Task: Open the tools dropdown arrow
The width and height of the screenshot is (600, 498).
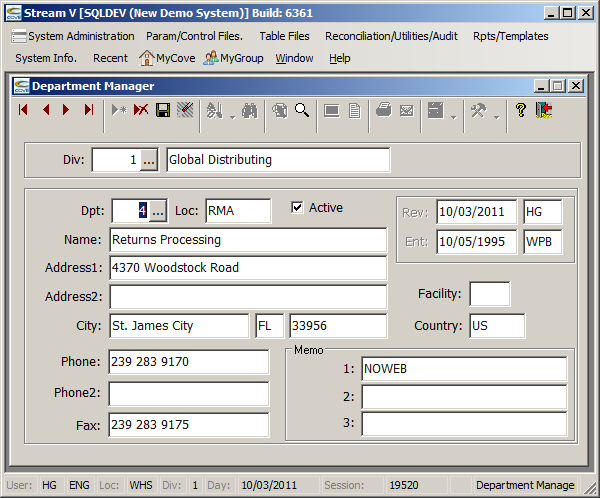Action: point(497,117)
